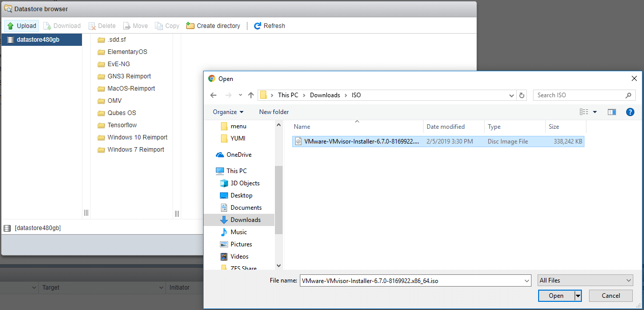644x310 pixels.
Task: Click the blue Help icon
Action: [630, 112]
